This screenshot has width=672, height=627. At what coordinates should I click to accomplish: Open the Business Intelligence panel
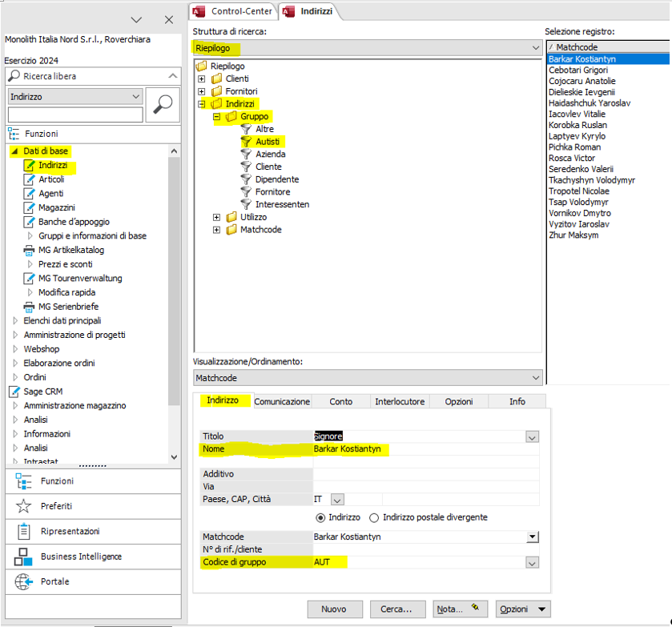click(x=23, y=557)
